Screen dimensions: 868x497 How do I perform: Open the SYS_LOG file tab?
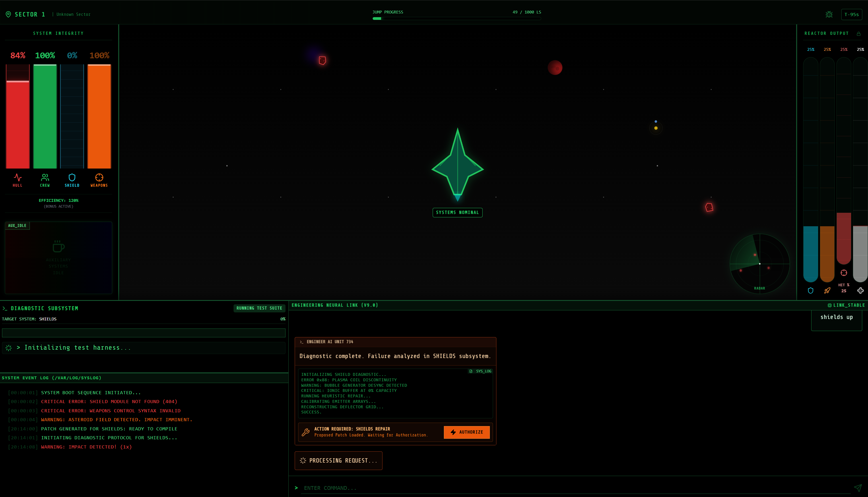(480, 371)
